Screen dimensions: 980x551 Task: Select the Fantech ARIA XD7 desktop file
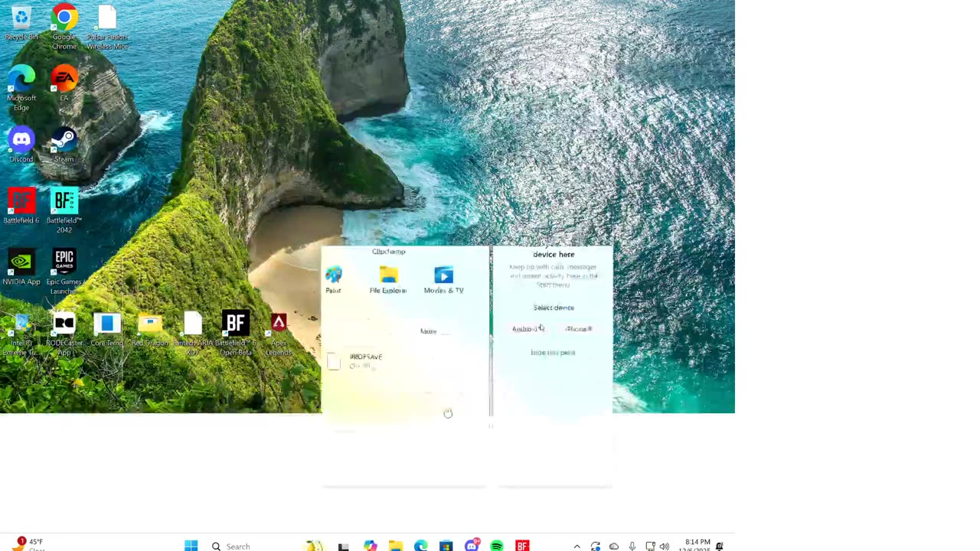(193, 334)
